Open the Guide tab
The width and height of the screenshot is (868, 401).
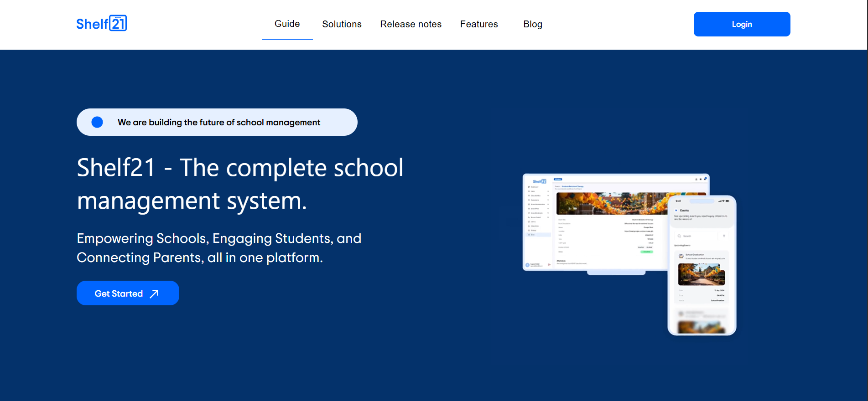pyautogui.click(x=287, y=24)
